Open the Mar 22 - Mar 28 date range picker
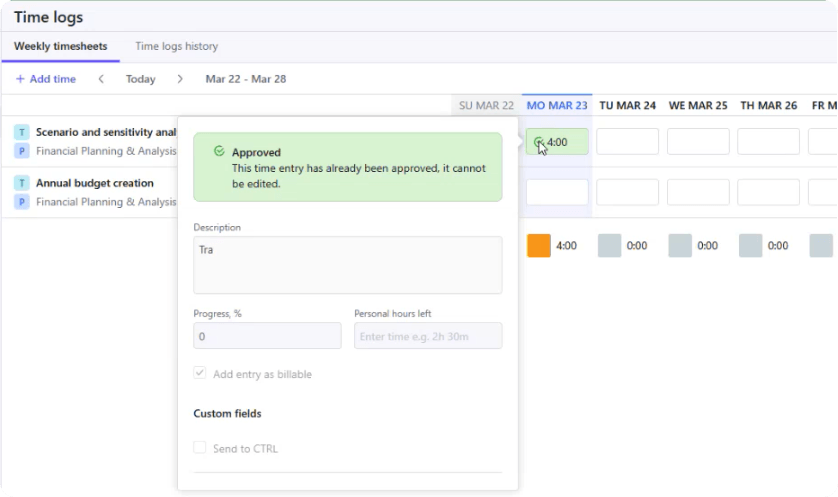This screenshot has width=838, height=497. click(245, 79)
